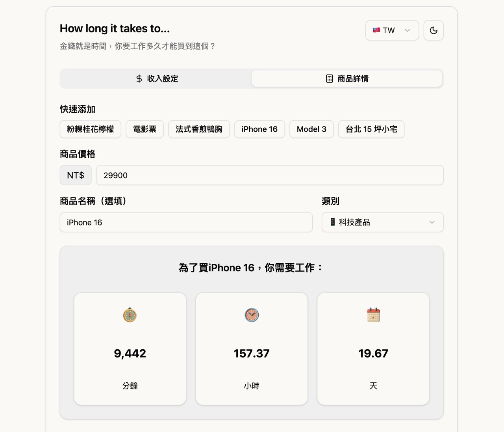Viewport: 504px width, 432px height.
Task: Click the 分鐘 unit label
Action: coord(130,386)
